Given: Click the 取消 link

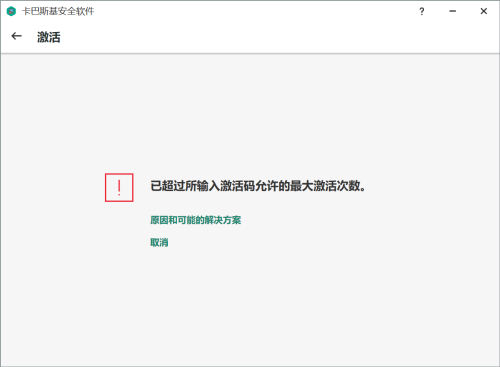Looking at the screenshot, I should [x=159, y=242].
